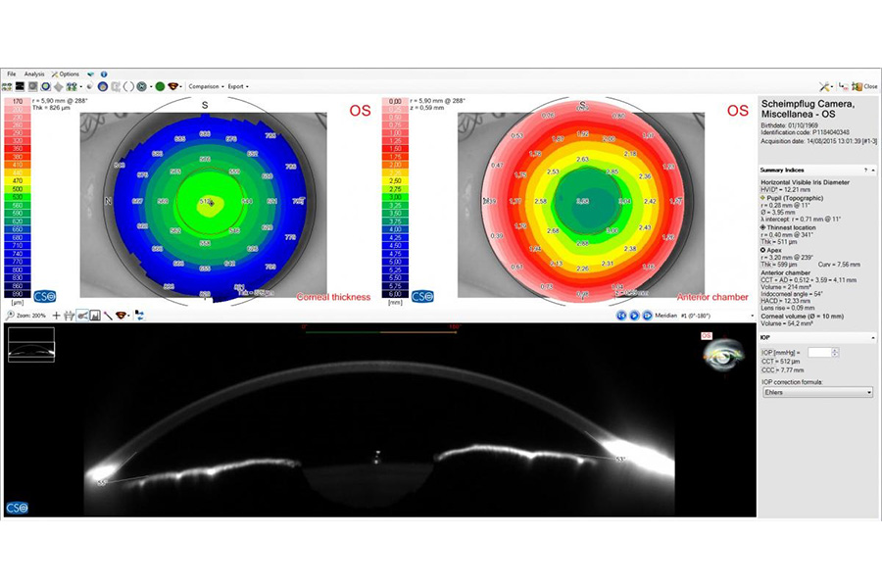Click the blue swap arrows icon
This screenshot has height=588, width=882.
coord(139,316)
